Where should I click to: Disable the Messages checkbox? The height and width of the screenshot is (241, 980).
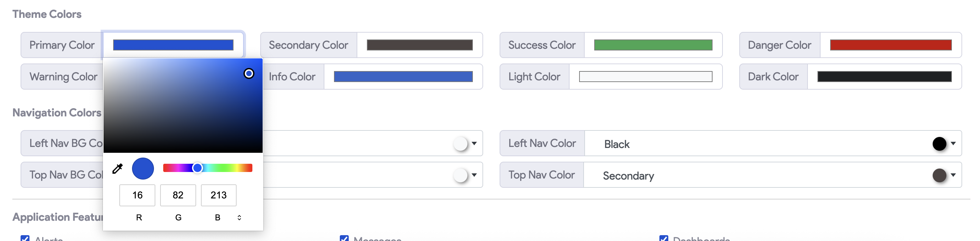click(344, 238)
